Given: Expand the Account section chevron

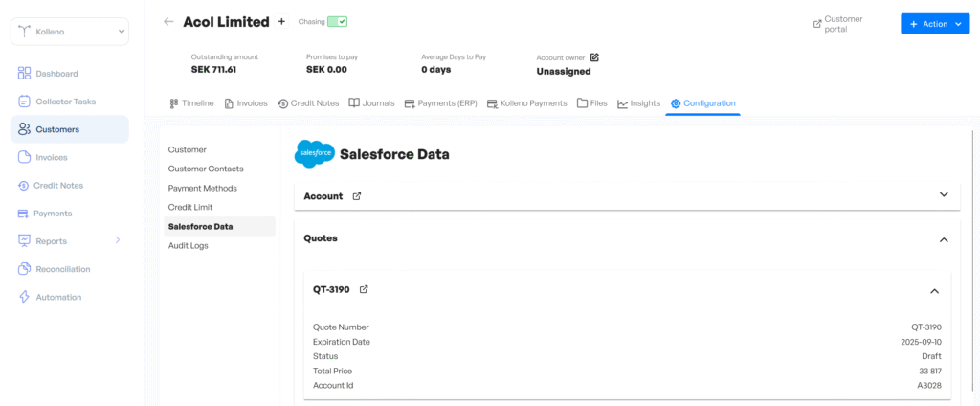Looking at the screenshot, I should 944,194.
